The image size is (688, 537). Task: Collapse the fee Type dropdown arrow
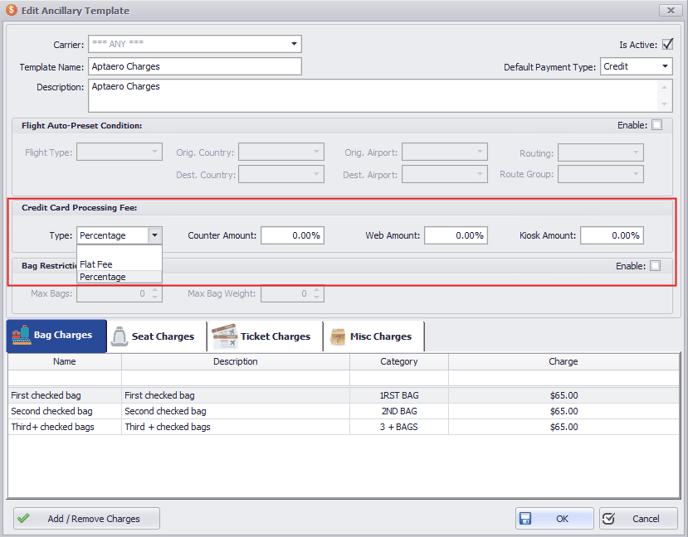(155, 236)
